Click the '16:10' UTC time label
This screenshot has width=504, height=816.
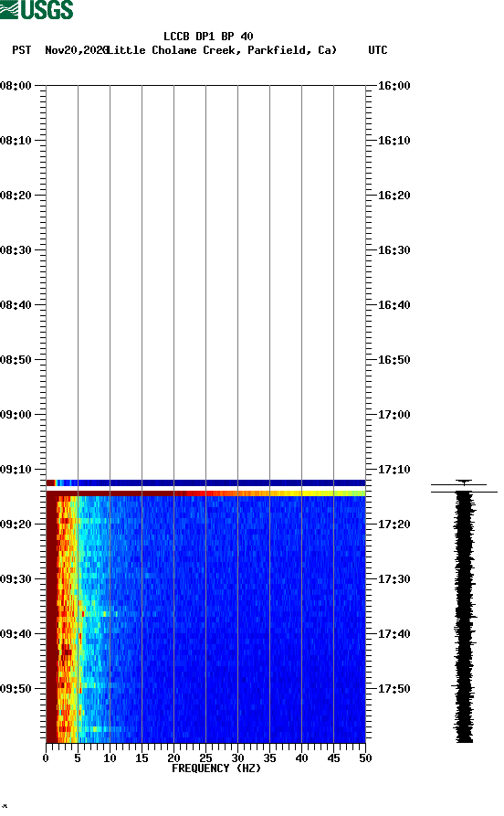(394, 141)
